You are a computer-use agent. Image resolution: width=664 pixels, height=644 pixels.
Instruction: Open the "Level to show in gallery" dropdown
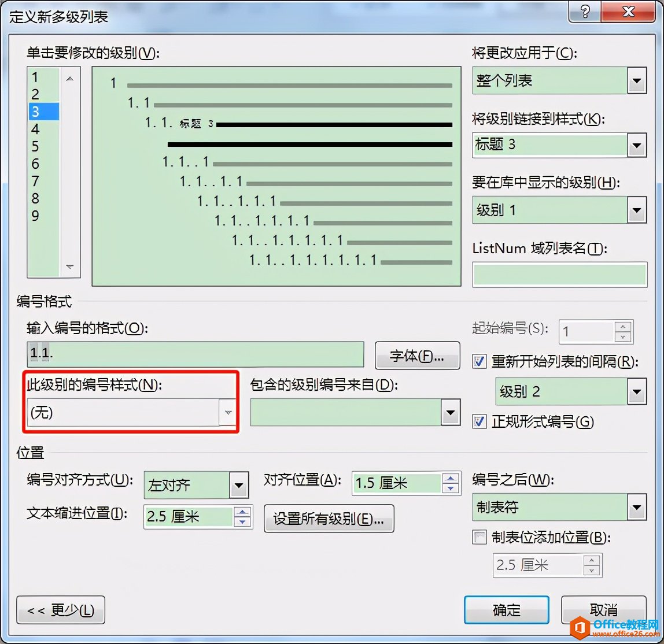coord(636,210)
